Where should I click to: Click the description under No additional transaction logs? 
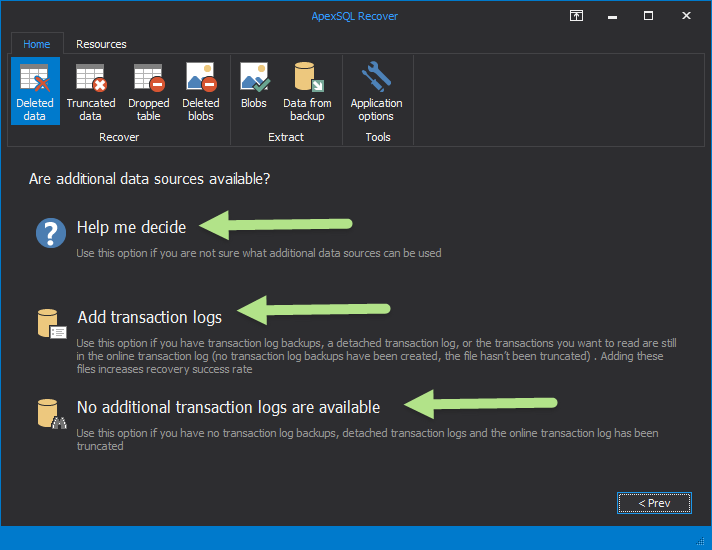point(367,439)
